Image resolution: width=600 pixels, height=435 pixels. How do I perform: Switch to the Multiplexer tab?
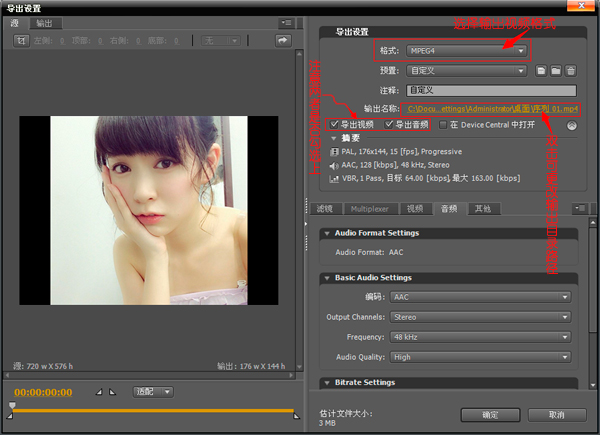(x=369, y=209)
